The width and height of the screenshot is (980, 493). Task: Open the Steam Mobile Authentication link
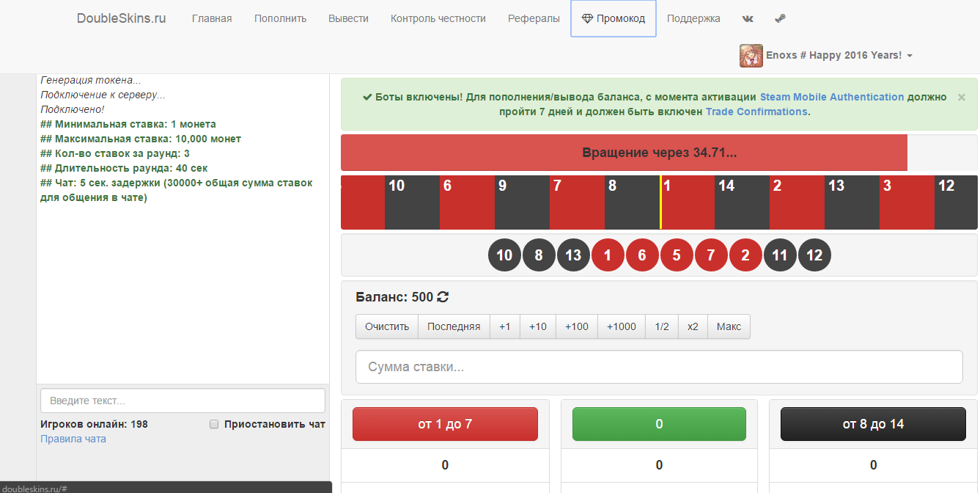tap(832, 97)
